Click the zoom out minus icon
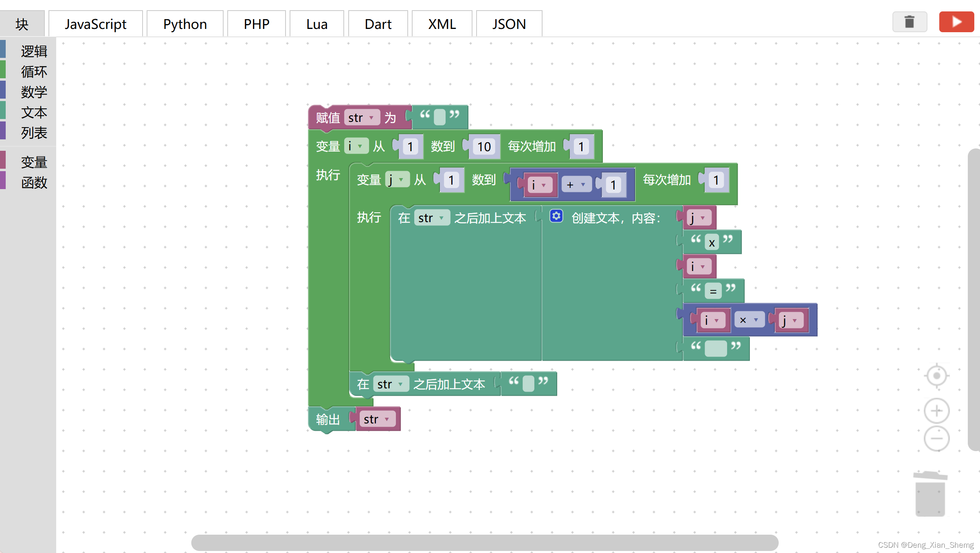 pos(936,438)
